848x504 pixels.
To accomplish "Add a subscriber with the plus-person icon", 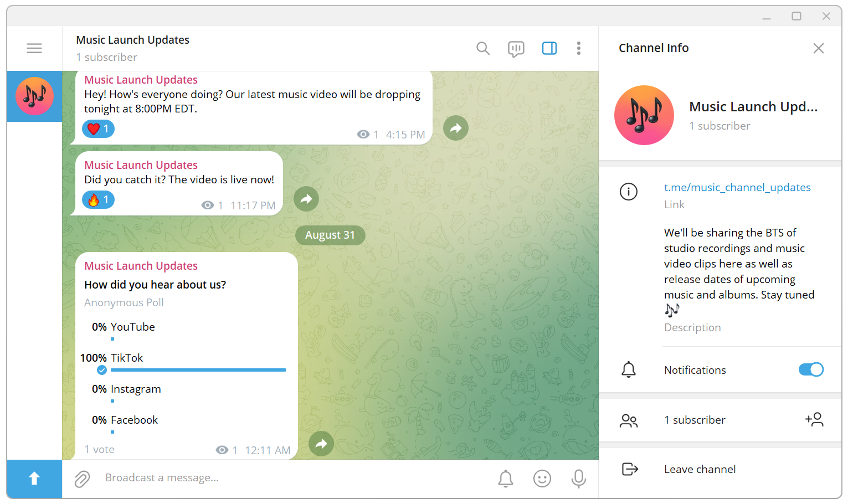I will click(814, 419).
